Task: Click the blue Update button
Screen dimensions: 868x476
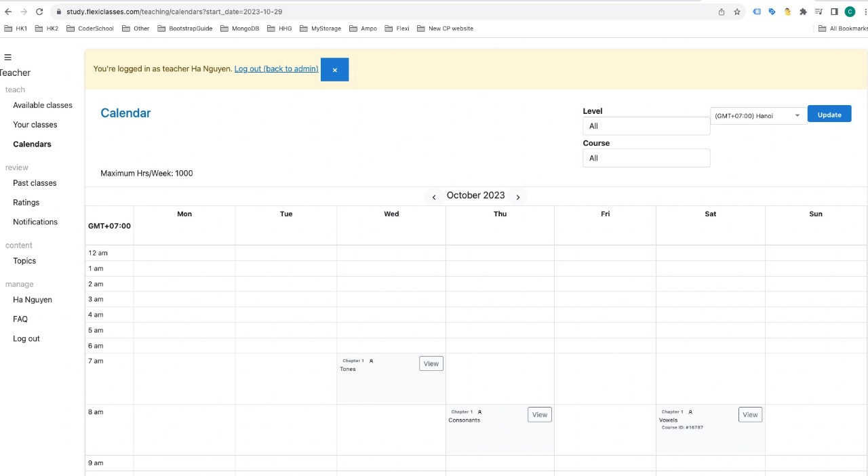Action: [x=829, y=115]
